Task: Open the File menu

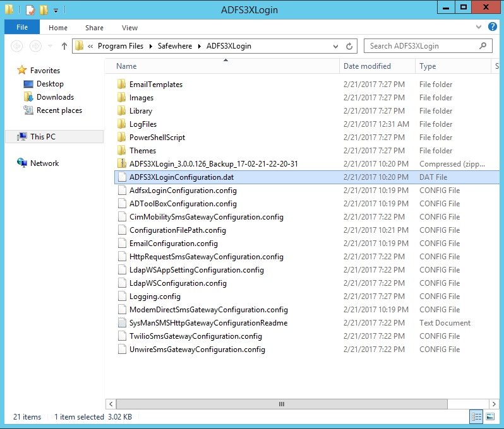Action: click(22, 28)
